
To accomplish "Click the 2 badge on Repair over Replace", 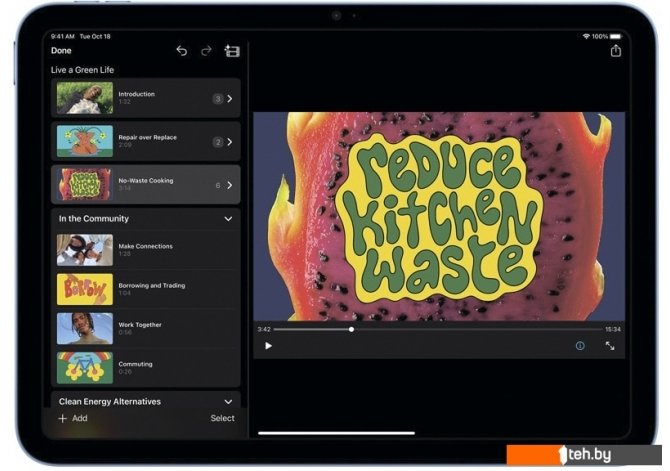I will (218, 142).
